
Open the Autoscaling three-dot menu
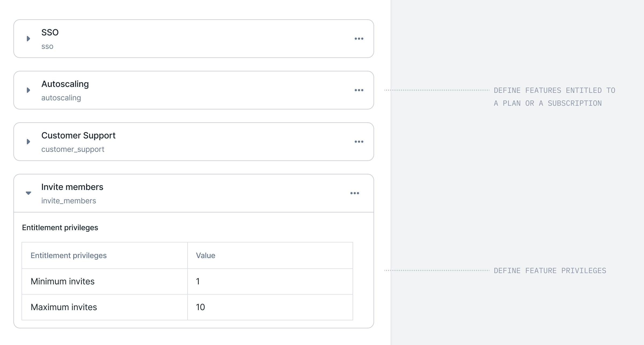[x=359, y=90]
